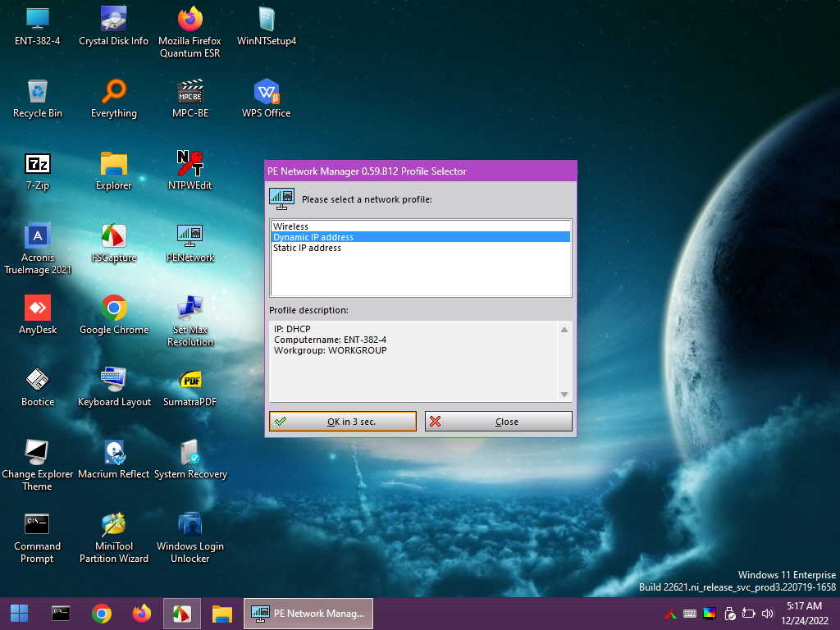The height and width of the screenshot is (630, 840).
Task: Open the Mozilla Firefox Quantum ESR desktop icon
Action: click(189, 32)
